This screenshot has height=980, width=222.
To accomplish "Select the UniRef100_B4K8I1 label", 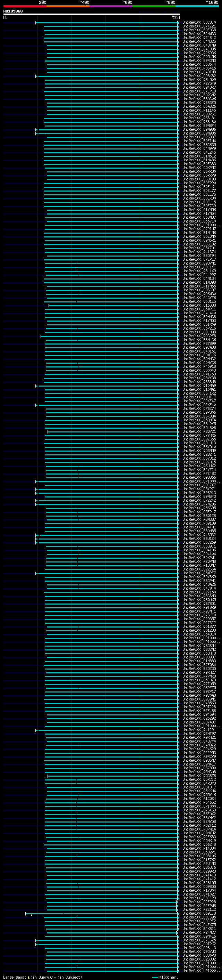I will pyautogui.click(x=199, y=929).
